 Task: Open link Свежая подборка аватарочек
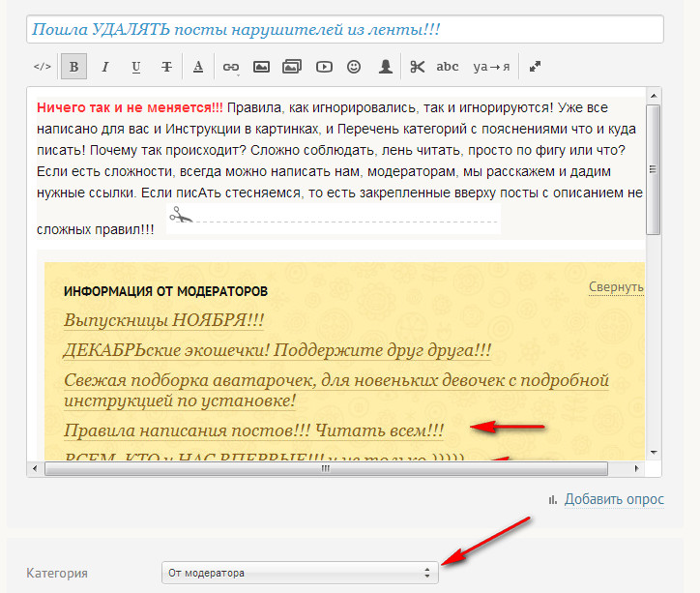pyautogui.click(x=336, y=390)
